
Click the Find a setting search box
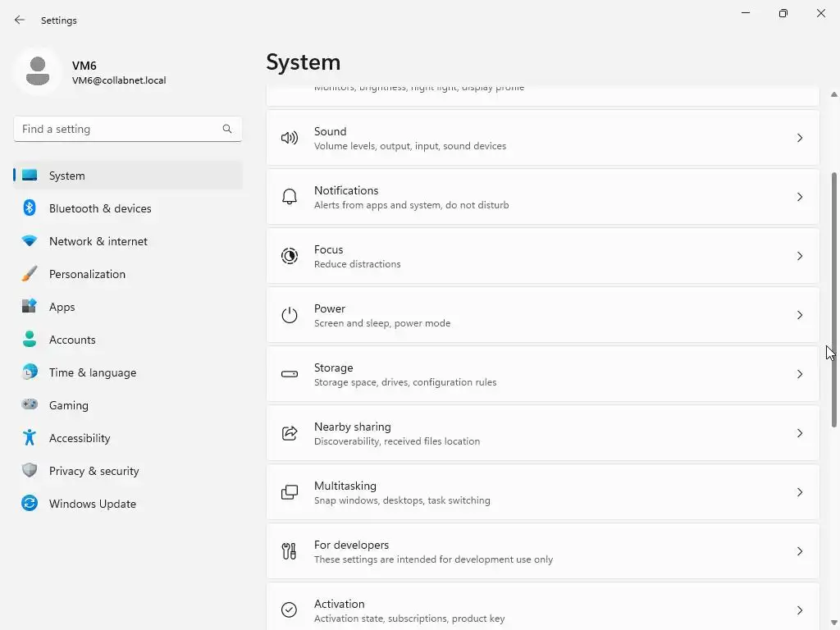(x=119, y=129)
